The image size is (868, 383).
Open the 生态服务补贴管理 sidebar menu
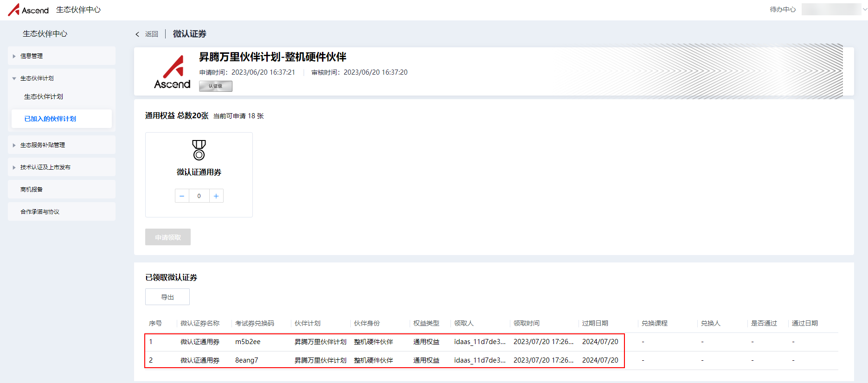coord(62,145)
